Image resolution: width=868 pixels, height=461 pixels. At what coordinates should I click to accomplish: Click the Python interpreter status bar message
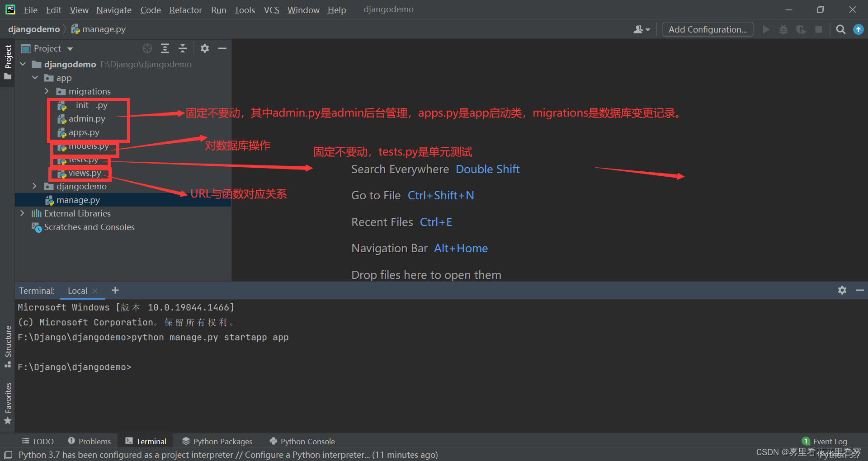click(x=228, y=455)
